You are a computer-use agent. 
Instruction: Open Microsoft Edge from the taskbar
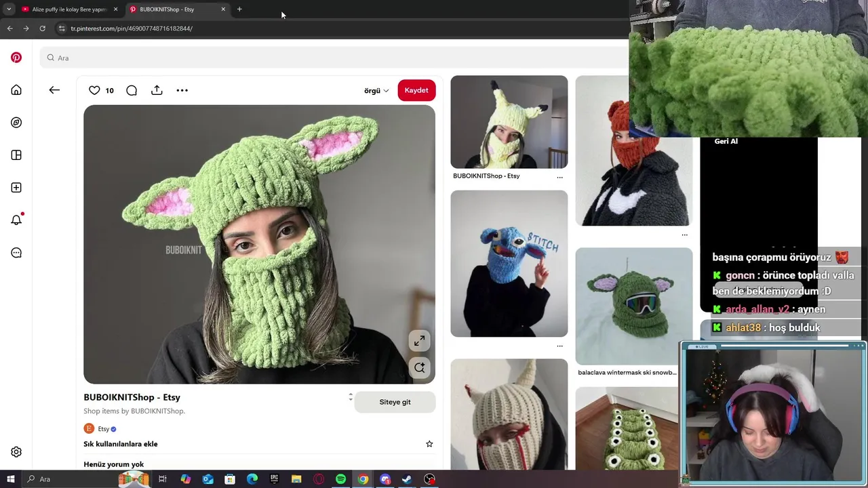[252, 479]
